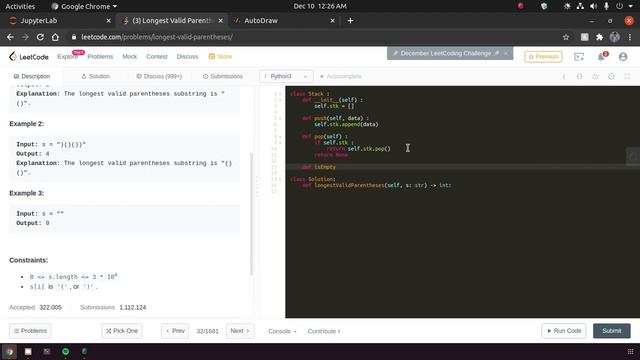This screenshot has width=640, height=360.
Task: Click the red recording indicator in top bar
Action: tap(520, 6)
